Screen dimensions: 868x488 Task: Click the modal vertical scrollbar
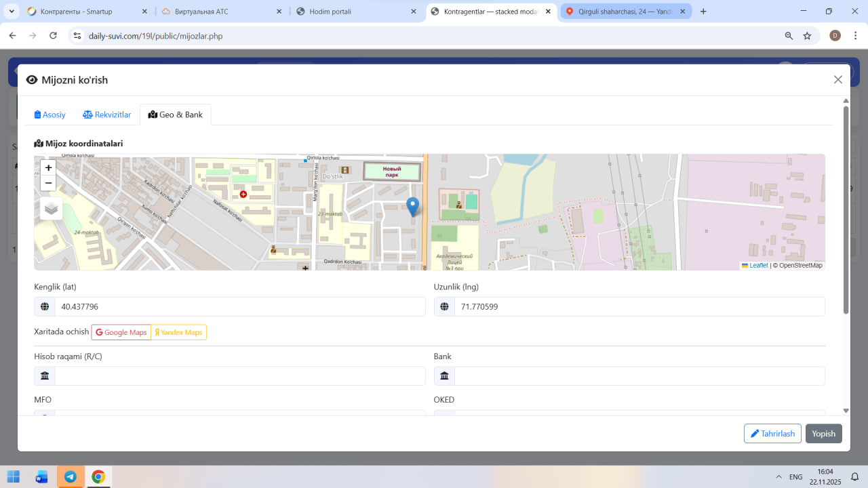(846, 210)
